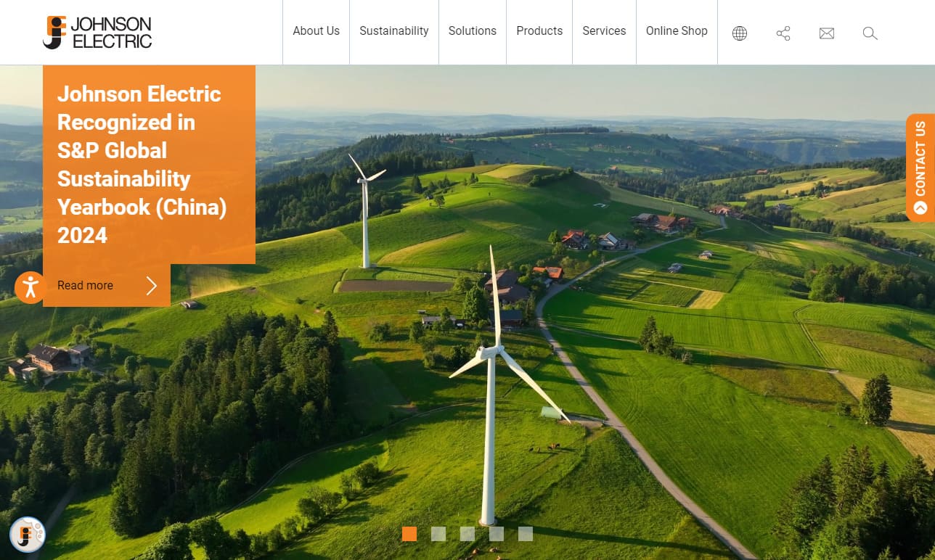Click the Read more arrow icon
Screen dimensions: 935x560
[x=151, y=286]
